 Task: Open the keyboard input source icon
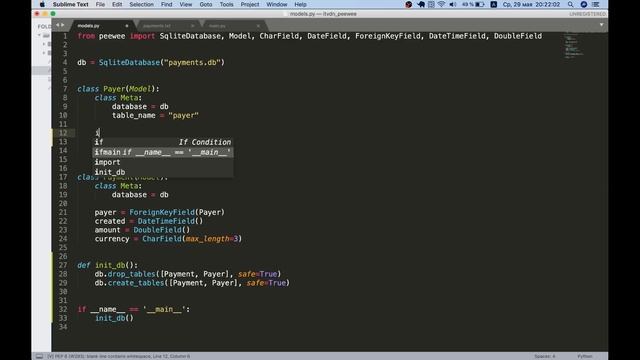tap(493, 4)
